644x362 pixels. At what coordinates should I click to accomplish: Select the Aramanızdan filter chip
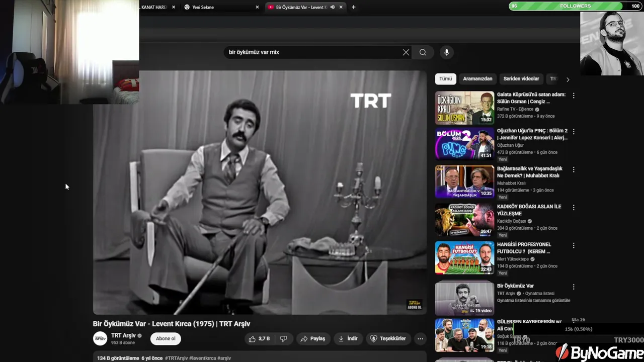coord(477,79)
